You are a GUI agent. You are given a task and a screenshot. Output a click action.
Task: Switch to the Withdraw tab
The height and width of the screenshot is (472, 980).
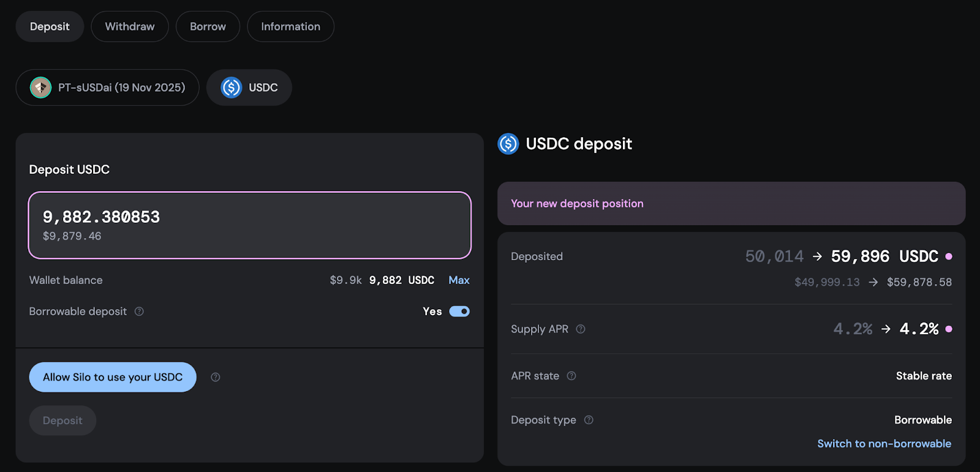tap(130, 27)
